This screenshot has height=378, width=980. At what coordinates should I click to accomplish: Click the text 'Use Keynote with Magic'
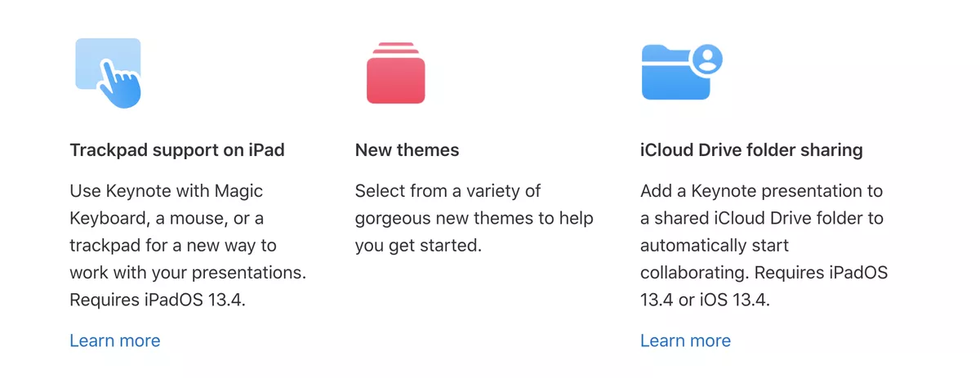point(167,191)
